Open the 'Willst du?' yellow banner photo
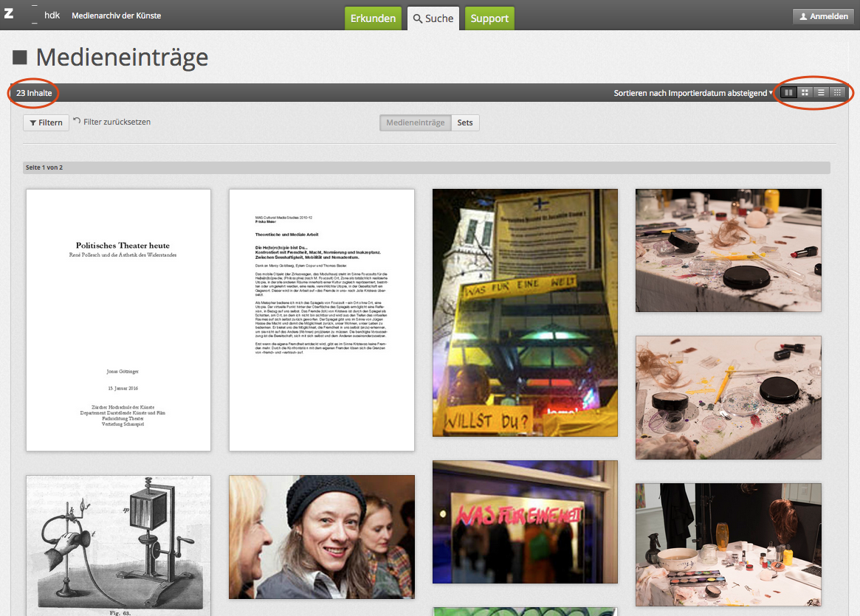Image resolution: width=860 pixels, height=616 pixels. (x=525, y=312)
